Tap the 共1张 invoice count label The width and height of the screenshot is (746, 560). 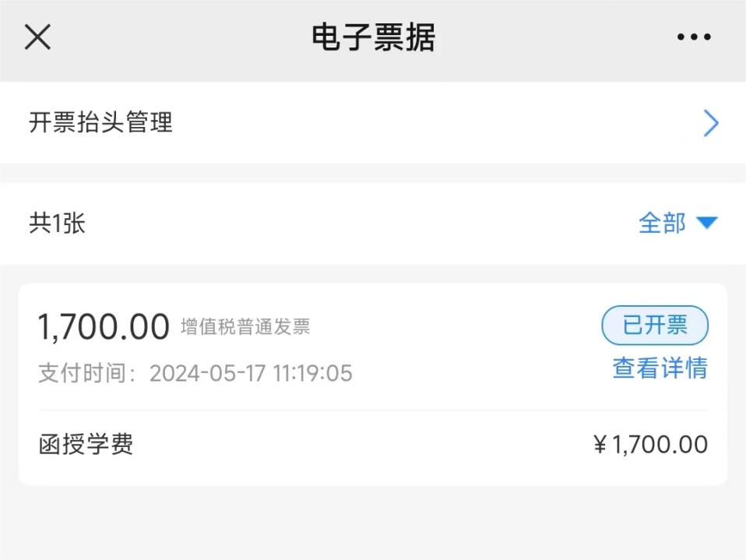[56, 223]
